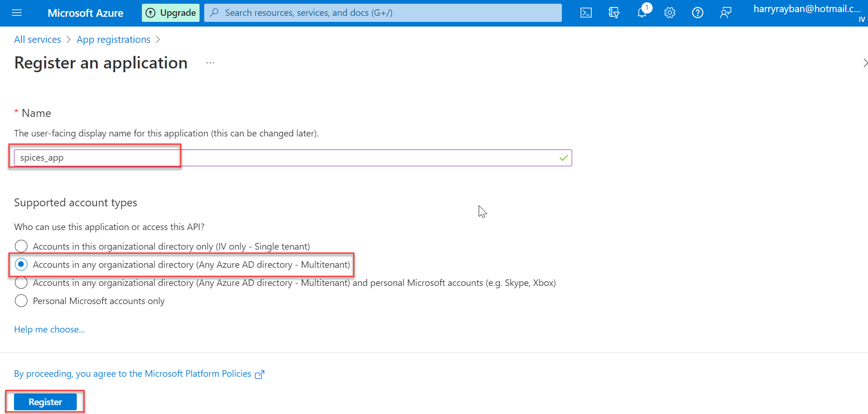Click the Upgrade button
868x414 pixels.
pyautogui.click(x=171, y=13)
